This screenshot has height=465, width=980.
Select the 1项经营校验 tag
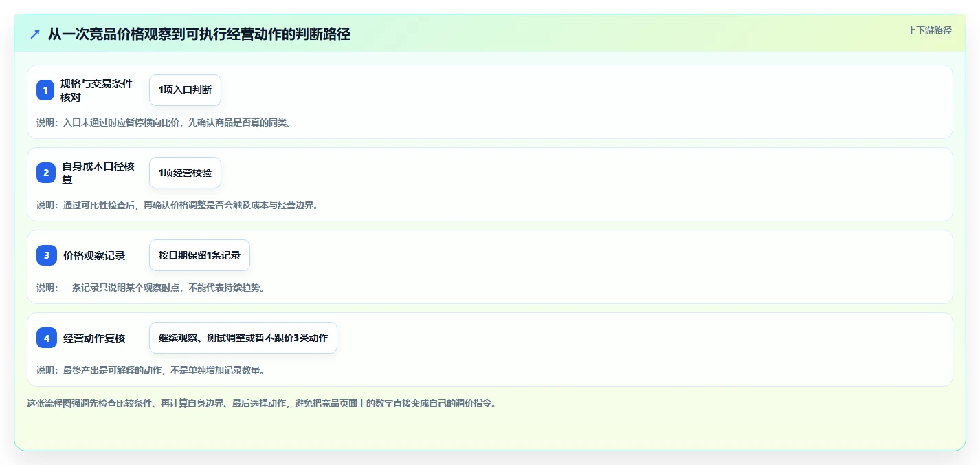pyautogui.click(x=185, y=173)
